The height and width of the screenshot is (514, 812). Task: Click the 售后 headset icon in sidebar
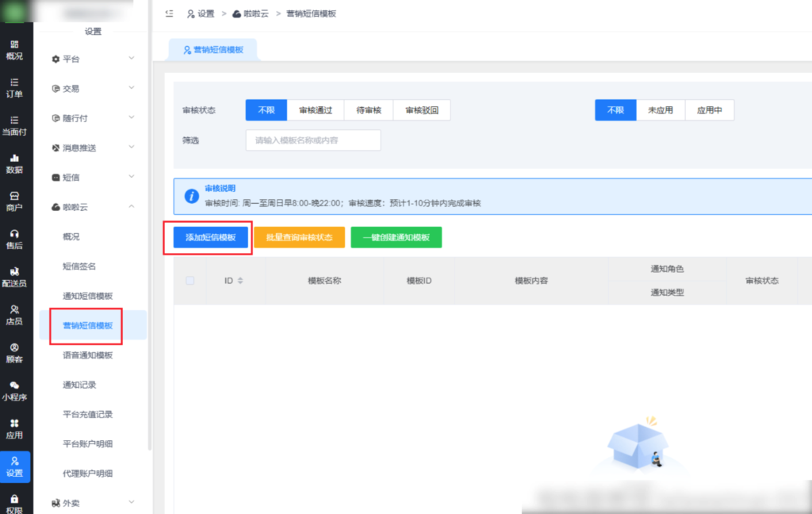click(x=16, y=239)
